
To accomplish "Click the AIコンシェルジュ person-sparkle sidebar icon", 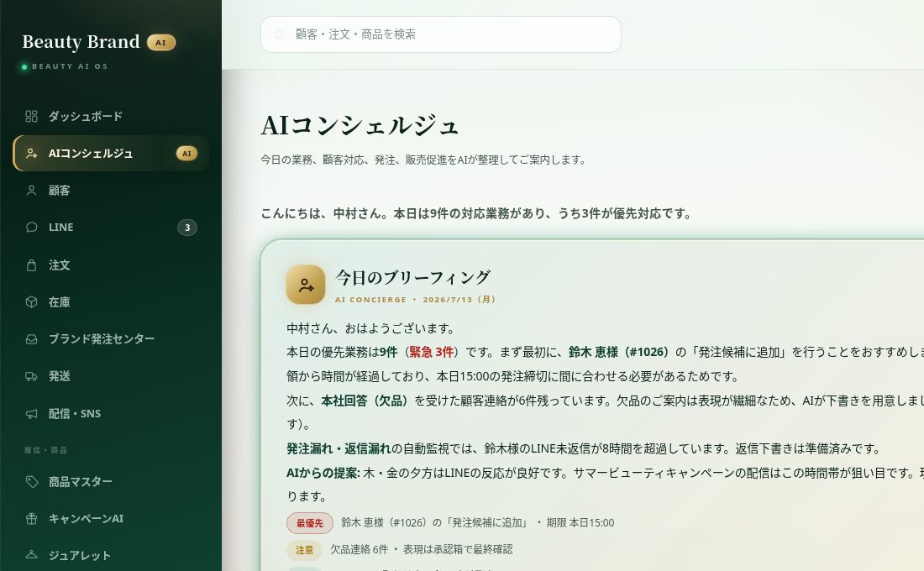I will coord(31,153).
